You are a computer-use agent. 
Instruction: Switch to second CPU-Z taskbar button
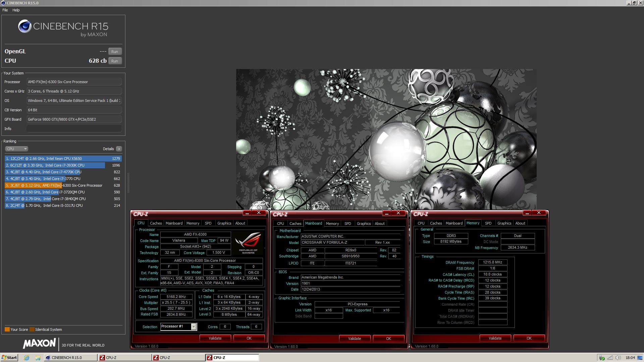178,358
